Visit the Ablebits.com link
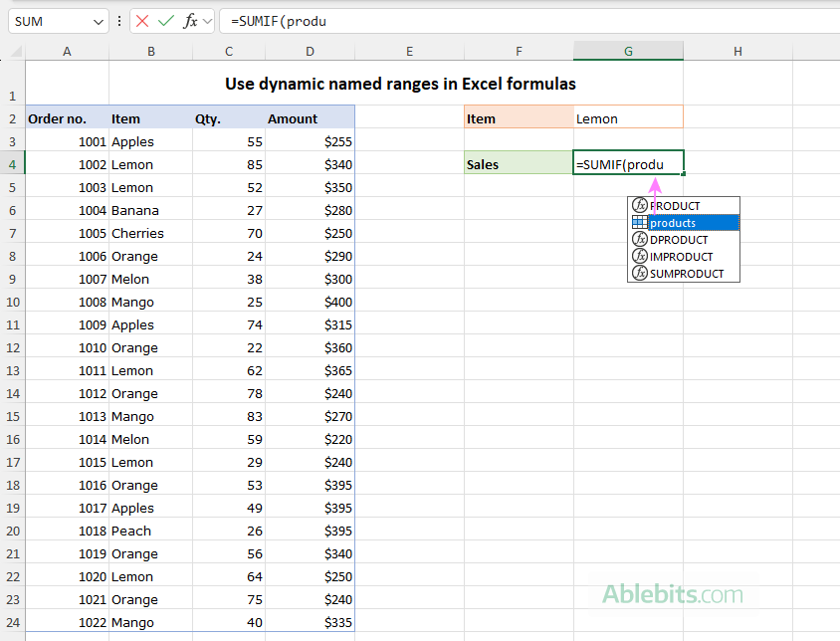Screen dimensions: 840x641 point(674,594)
